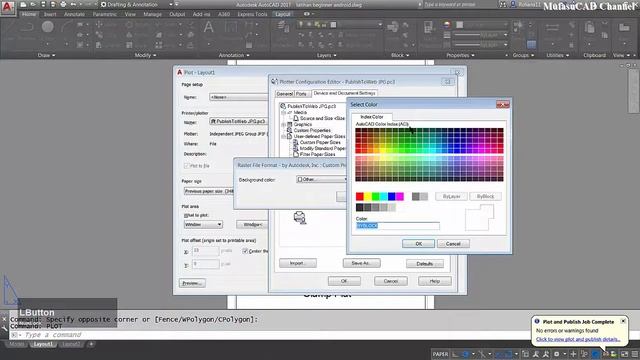Click the New drawing icon in quick access toolbar
The height and width of the screenshot is (360, 640).
pyautogui.click(x=24, y=4)
